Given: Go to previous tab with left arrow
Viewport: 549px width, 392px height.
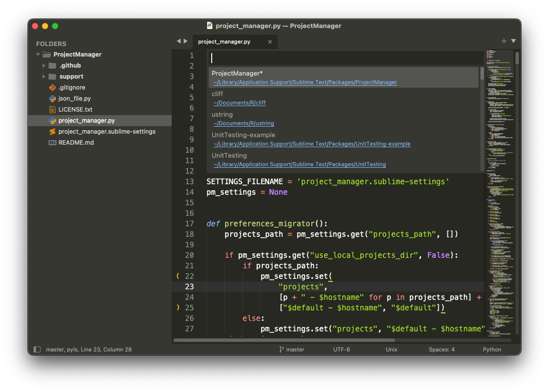Looking at the screenshot, I should 179,41.
